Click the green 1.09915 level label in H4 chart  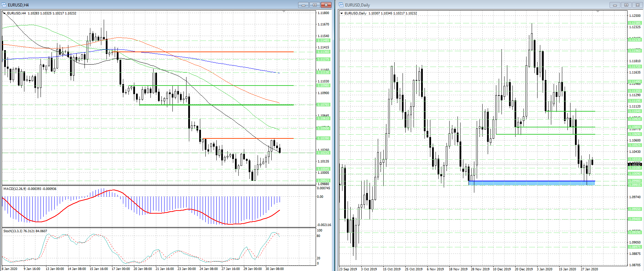[x=323, y=181]
